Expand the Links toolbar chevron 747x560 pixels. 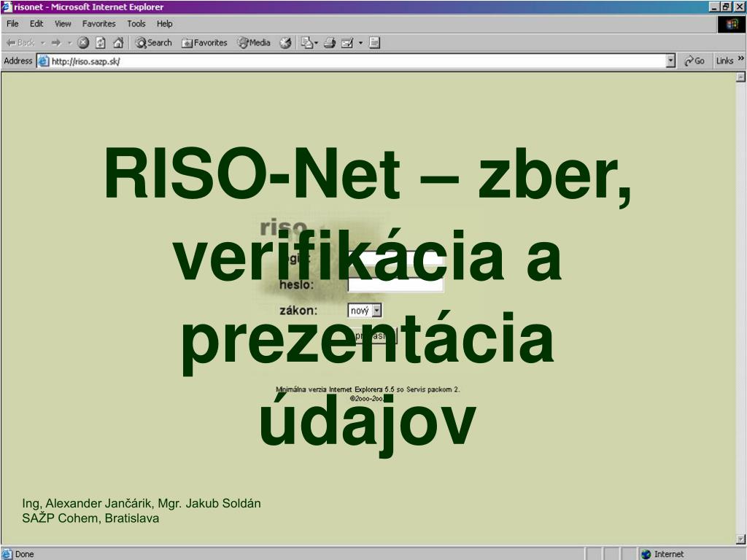click(741, 58)
